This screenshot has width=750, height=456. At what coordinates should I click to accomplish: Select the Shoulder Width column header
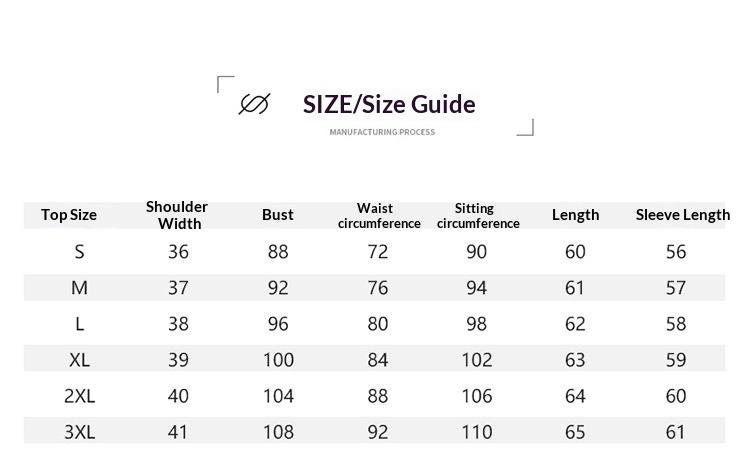point(177,215)
